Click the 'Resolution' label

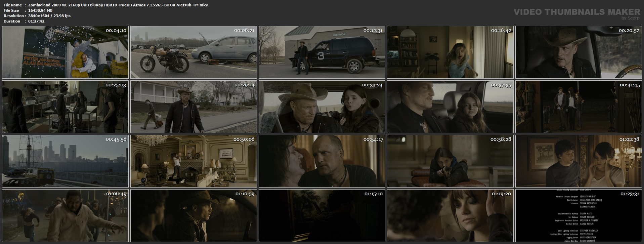14,16
